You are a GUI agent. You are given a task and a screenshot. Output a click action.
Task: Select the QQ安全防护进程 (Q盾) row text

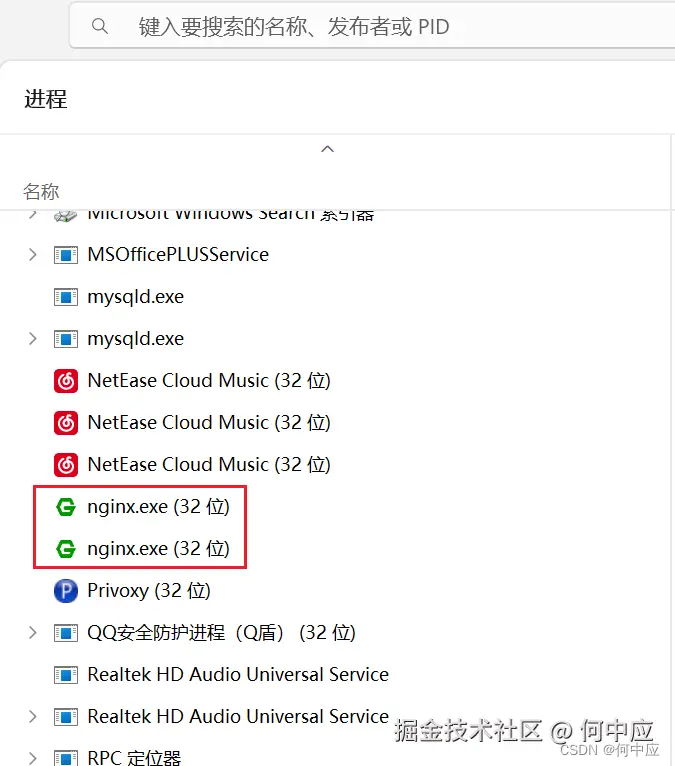point(221,633)
